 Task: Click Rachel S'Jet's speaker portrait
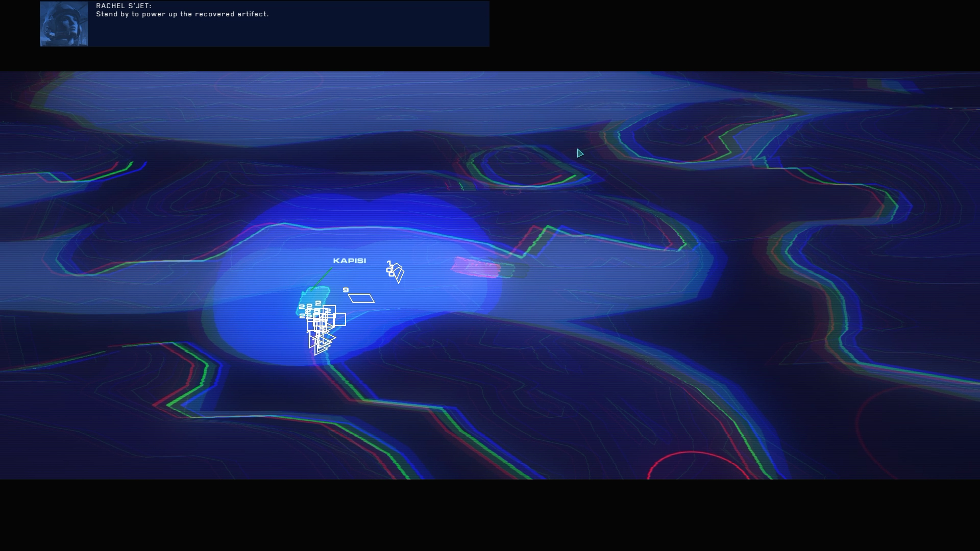coord(64,24)
